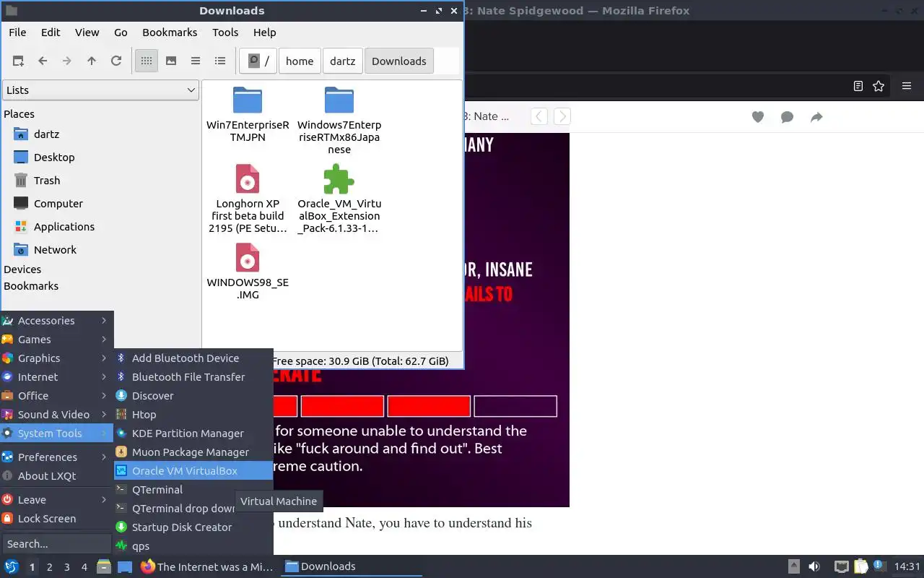Open the Tools menu

coord(225,33)
